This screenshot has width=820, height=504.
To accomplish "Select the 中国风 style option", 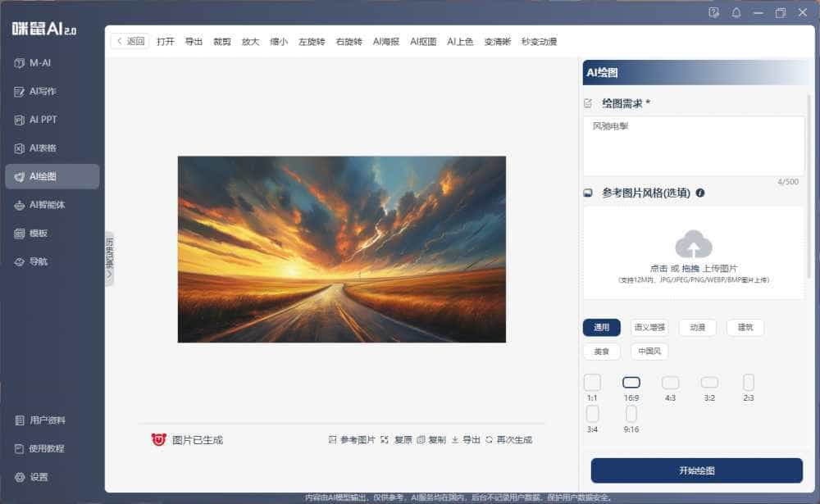I will pyautogui.click(x=648, y=351).
